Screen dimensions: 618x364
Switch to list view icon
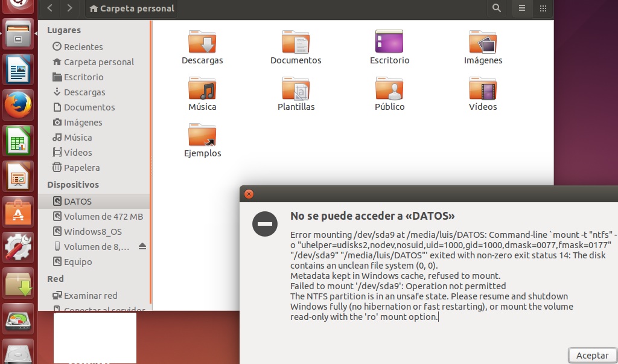[522, 8]
